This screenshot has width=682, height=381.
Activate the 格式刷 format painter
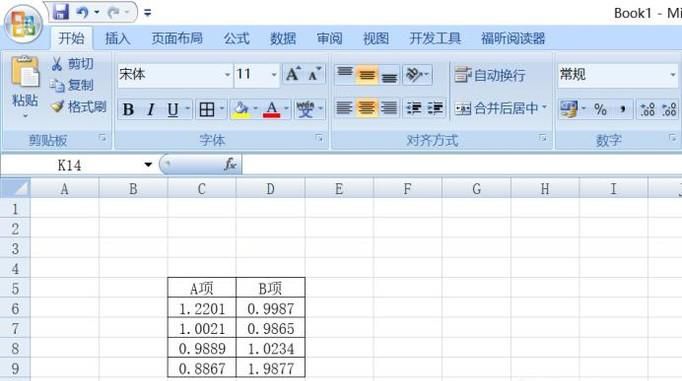[78, 107]
